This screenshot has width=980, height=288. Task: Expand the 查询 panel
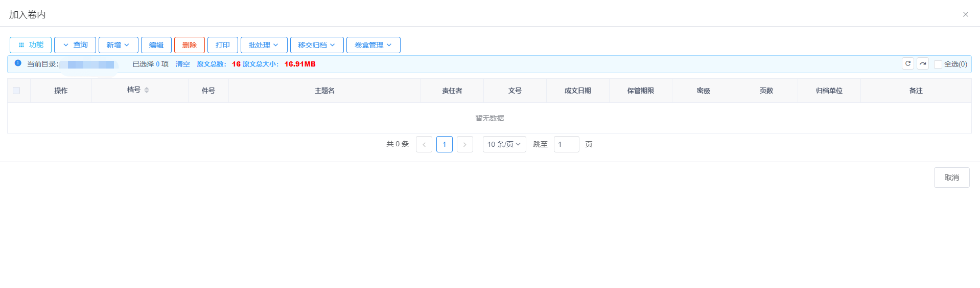coord(75,45)
